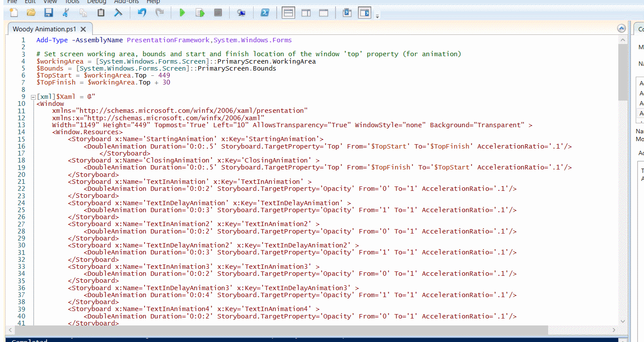Click the New script icon
Viewport: 644px width, 342px height.
pyautogui.click(x=14, y=13)
